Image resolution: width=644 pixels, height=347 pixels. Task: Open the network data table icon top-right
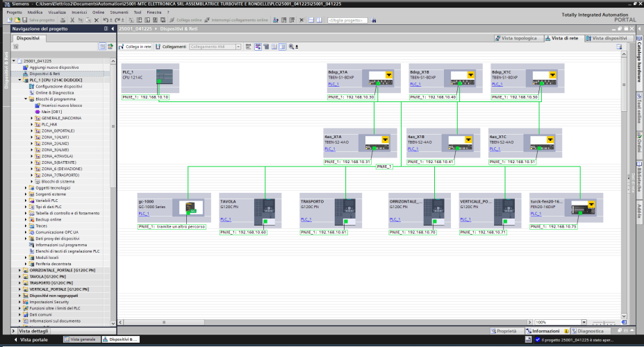click(619, 46)
